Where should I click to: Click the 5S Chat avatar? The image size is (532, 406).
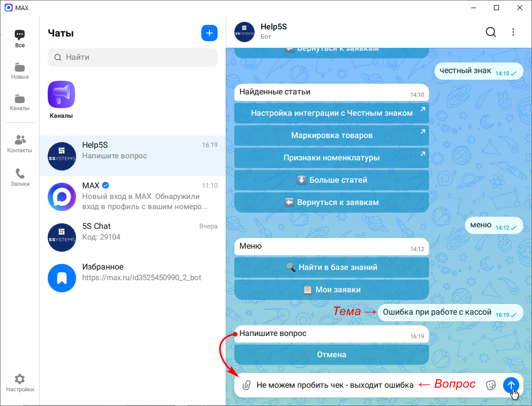[62, 238]
